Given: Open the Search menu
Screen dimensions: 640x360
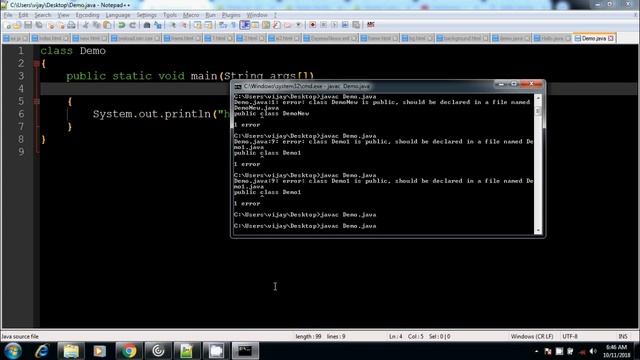Looking at the screenshot, I should pyautogui.click(x=42, y=15).
